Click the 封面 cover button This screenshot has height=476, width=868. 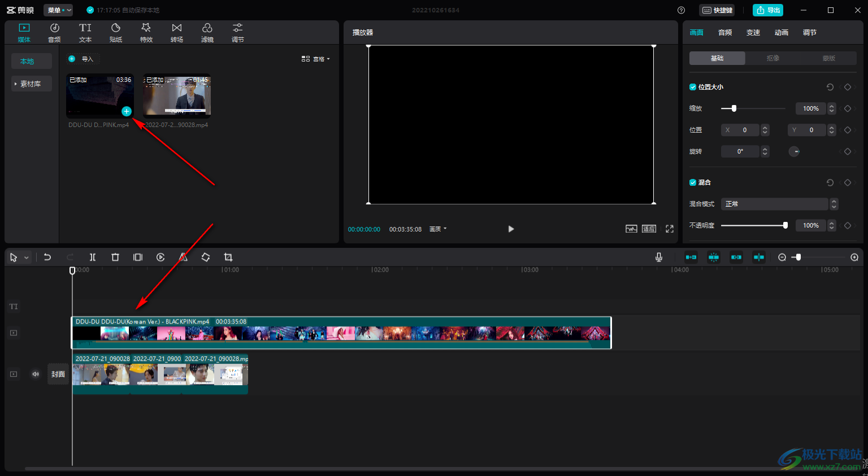pyautogui.click(x=58, y=374)
